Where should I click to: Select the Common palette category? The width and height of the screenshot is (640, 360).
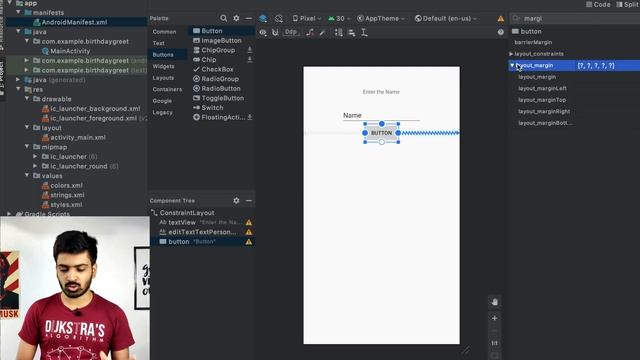pyautogui.click(x=164, y=31)
